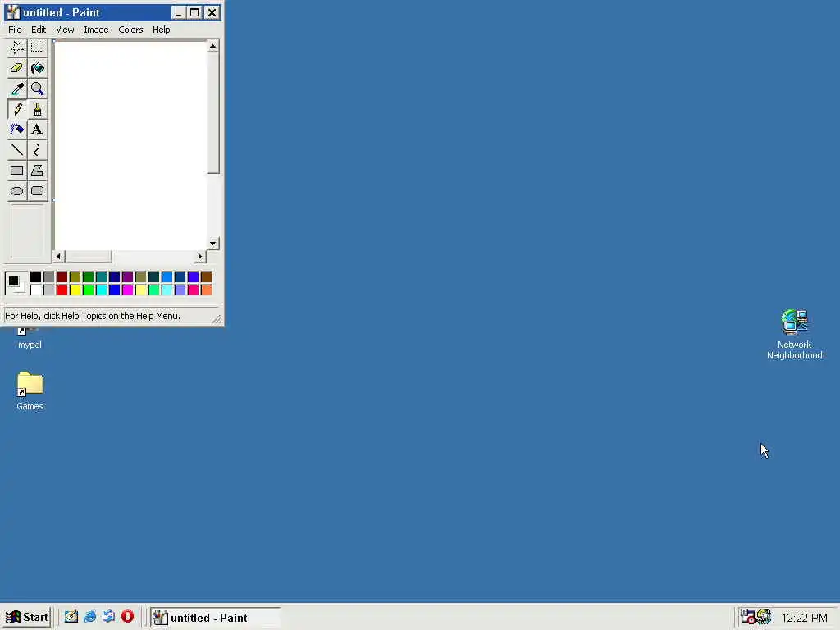Viewport: 840px width, 630px height.
Task: Choose the Rectangle shape tool
Action: pos(16,171)
